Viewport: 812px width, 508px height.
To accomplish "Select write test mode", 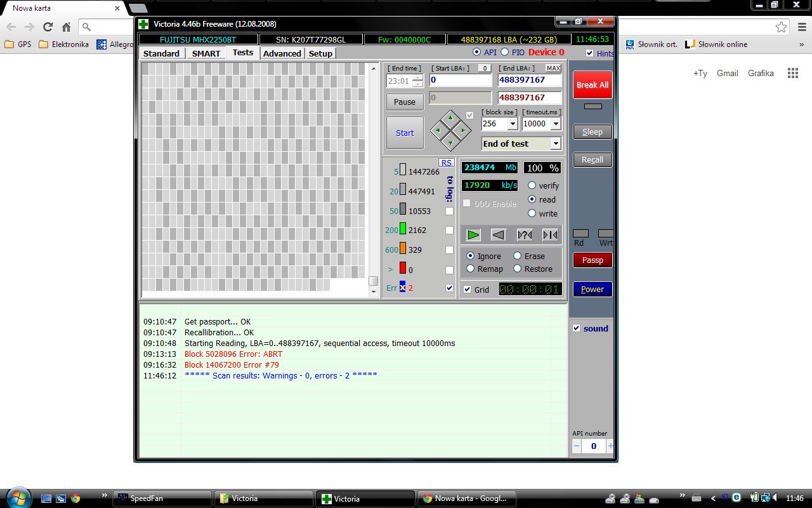I will click(x=532, y=213).
